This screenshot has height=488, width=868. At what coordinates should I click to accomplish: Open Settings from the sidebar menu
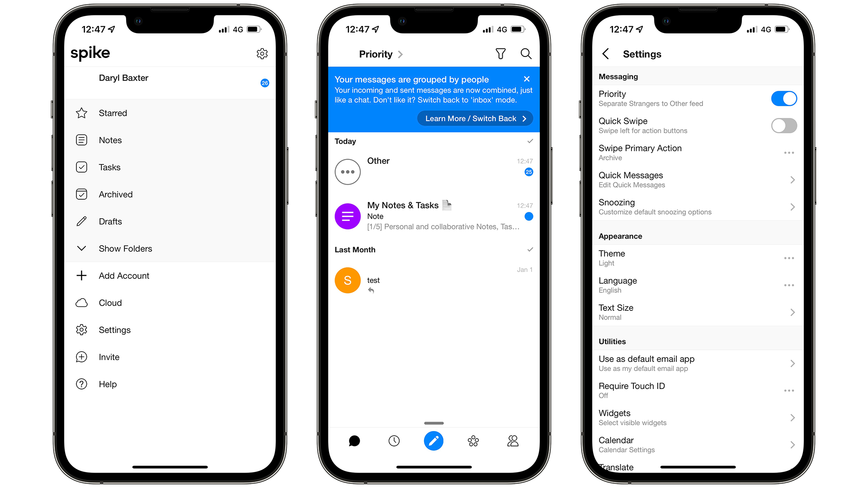114,329
